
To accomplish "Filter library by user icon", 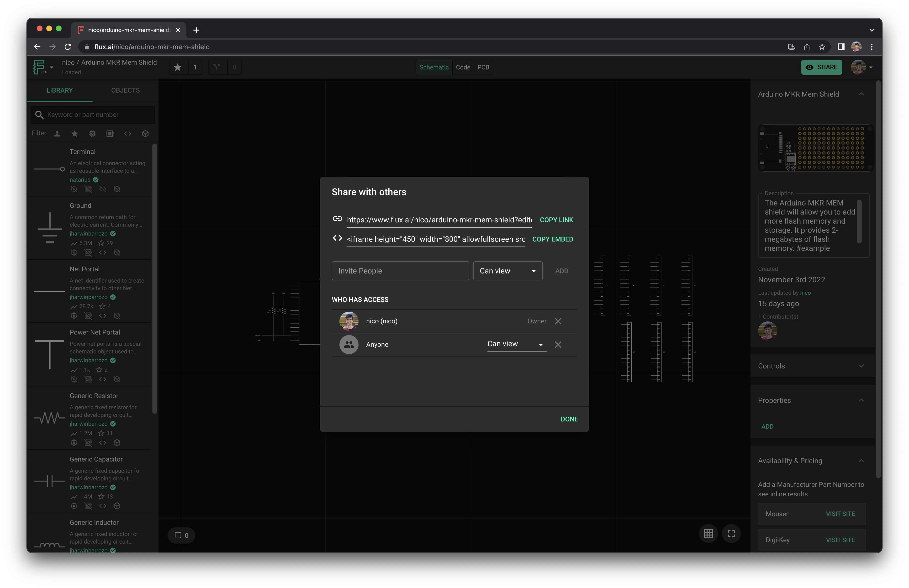I will tap(57, 134).
